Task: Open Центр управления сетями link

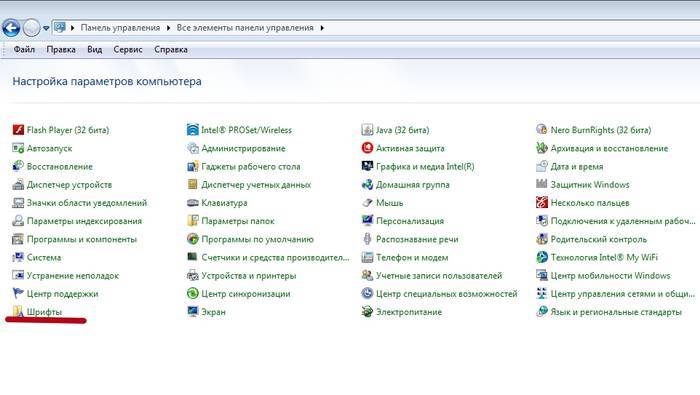Action: (x=622, y=294)
